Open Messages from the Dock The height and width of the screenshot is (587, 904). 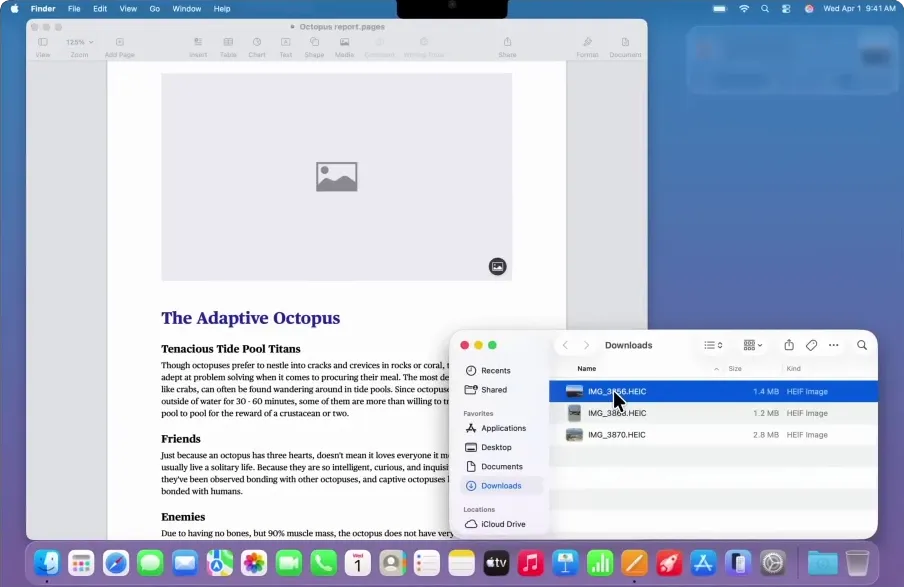(150, 563)
